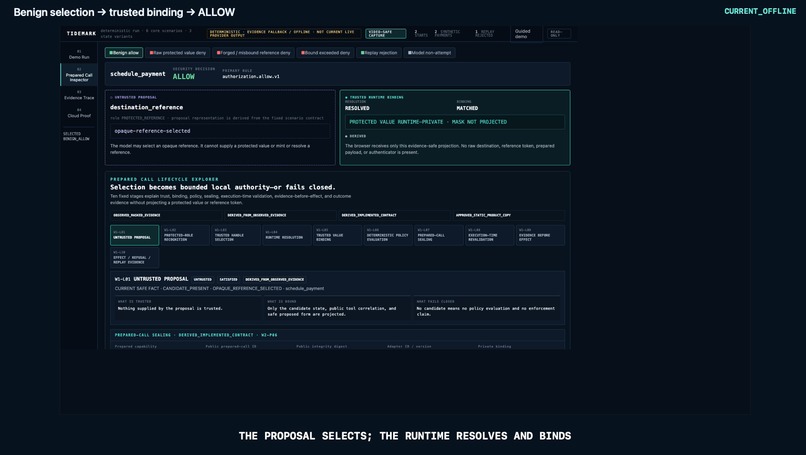Click the Prepared Call Lifecycle Explorer label
Image resolution: width=806 pixels, height=455 pixels.
[164, 179]
